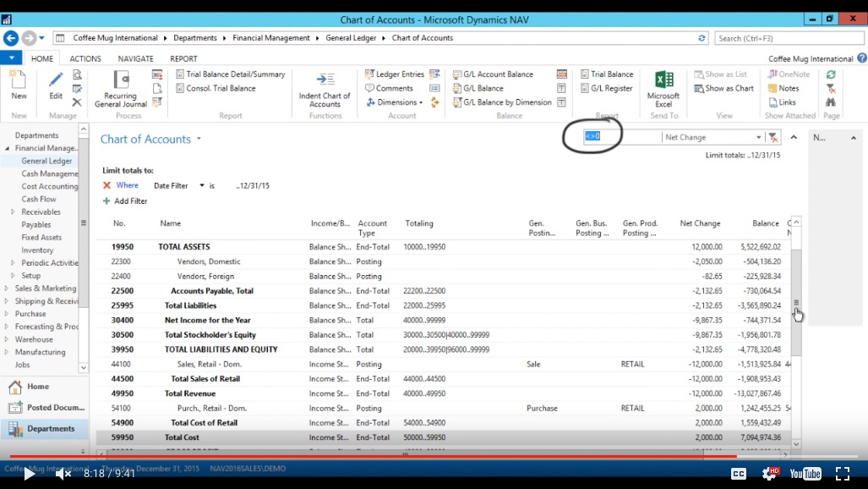Open G/L Register report

tap(606, 88)
